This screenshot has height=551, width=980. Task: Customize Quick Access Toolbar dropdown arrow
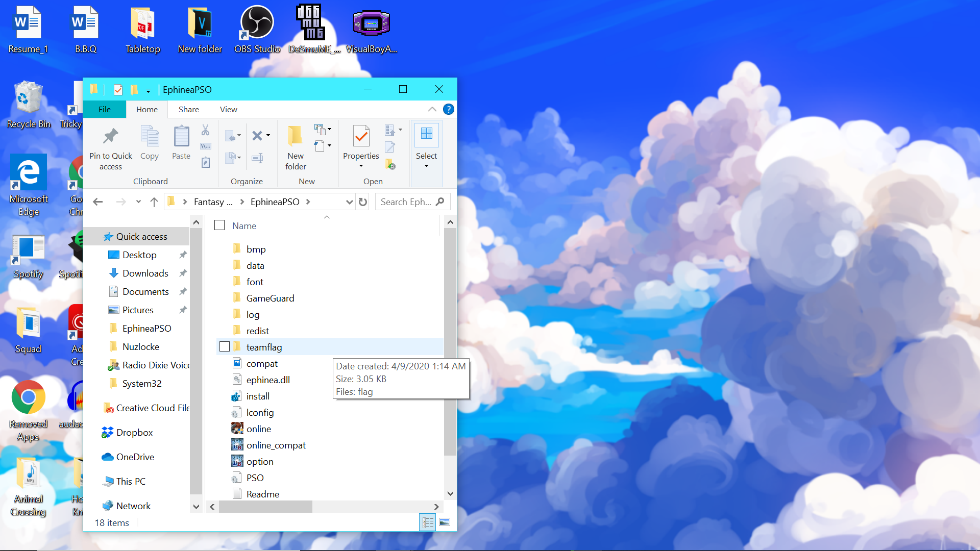[148, 90]
